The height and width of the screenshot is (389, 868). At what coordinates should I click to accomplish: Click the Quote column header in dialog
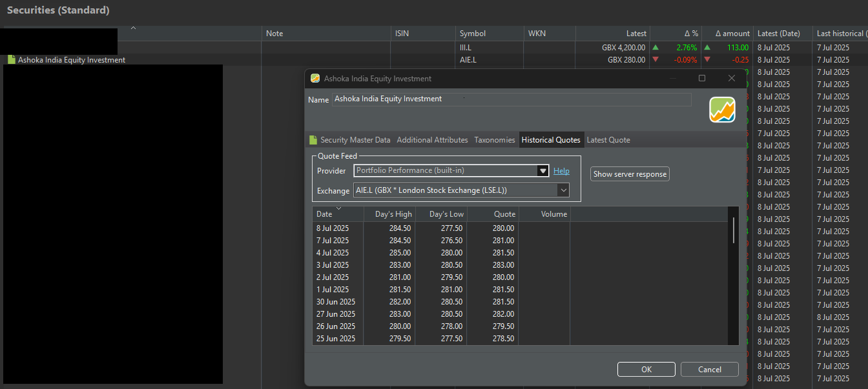coord(492,214)
